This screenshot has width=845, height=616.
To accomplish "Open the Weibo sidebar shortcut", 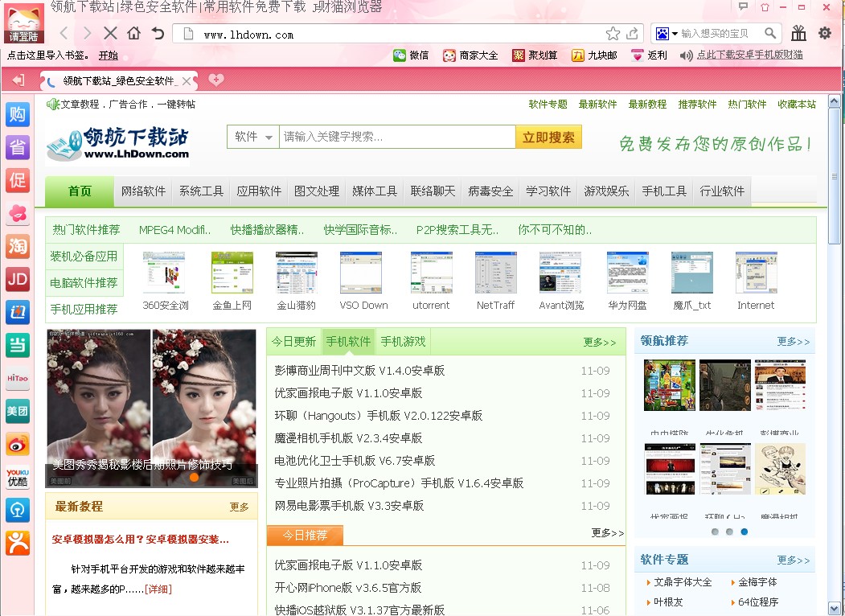I will (x=18, y=443).
